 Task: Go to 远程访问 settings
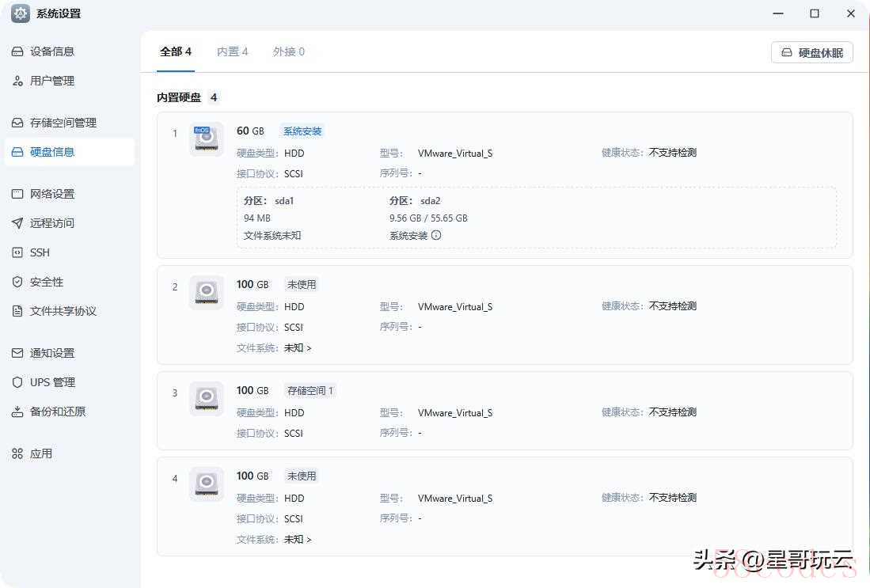pyautogui.click(x=51, y=223)
